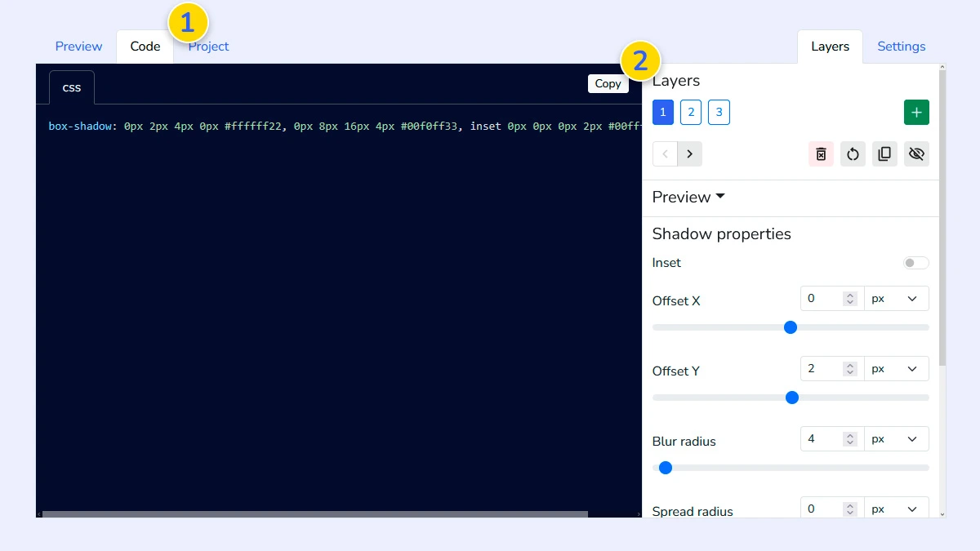This screenshot has height=551, width=980.
Task: Switch to the Preview tab
Action: point(78,47)
